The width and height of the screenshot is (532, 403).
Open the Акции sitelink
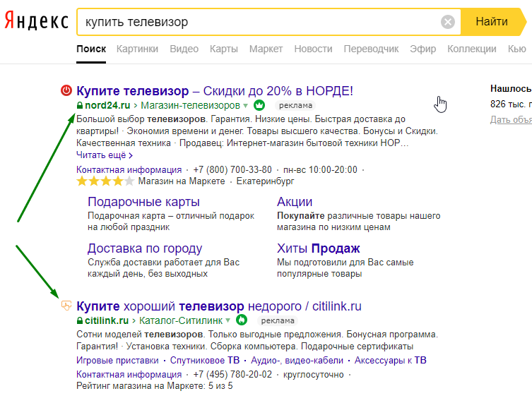pyautogui.click(x=295, y=202)
